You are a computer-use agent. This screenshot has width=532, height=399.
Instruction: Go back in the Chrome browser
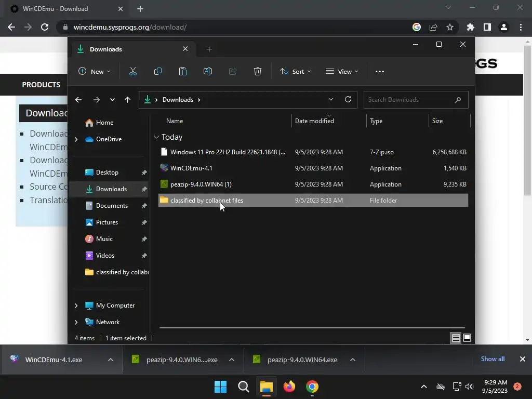[11, 27]
